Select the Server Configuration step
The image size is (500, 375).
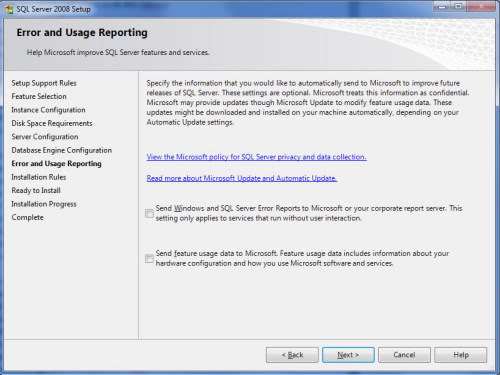[x=45, y=137]
